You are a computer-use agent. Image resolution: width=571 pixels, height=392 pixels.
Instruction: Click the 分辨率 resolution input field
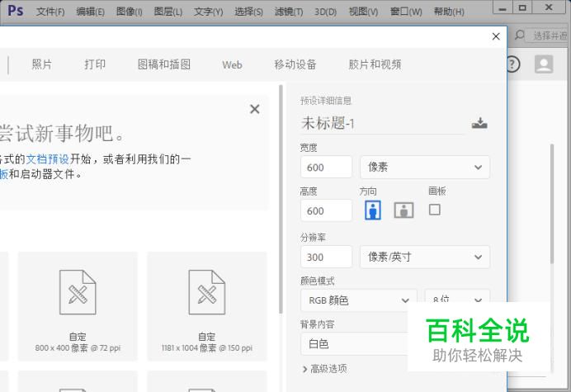[326, 257]
